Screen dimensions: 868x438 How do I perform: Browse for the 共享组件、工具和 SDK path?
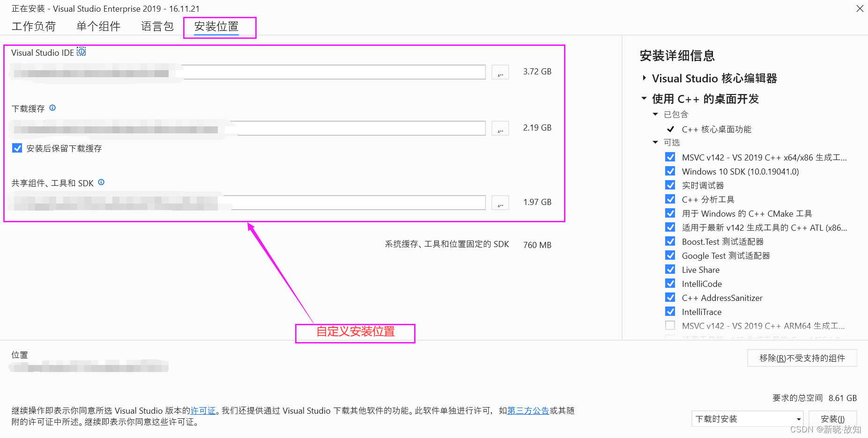click(x=500, y=203)
